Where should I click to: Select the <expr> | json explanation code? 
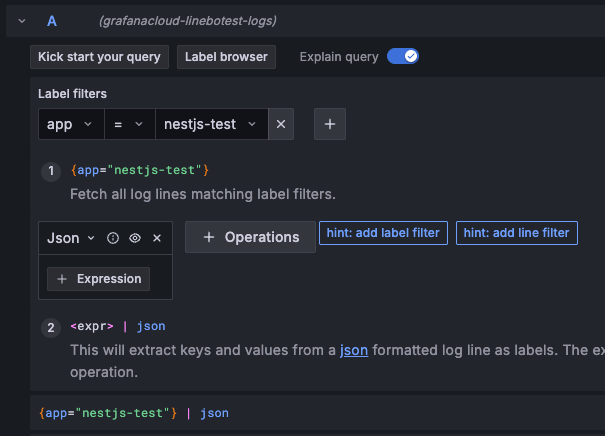click(118, 326)
